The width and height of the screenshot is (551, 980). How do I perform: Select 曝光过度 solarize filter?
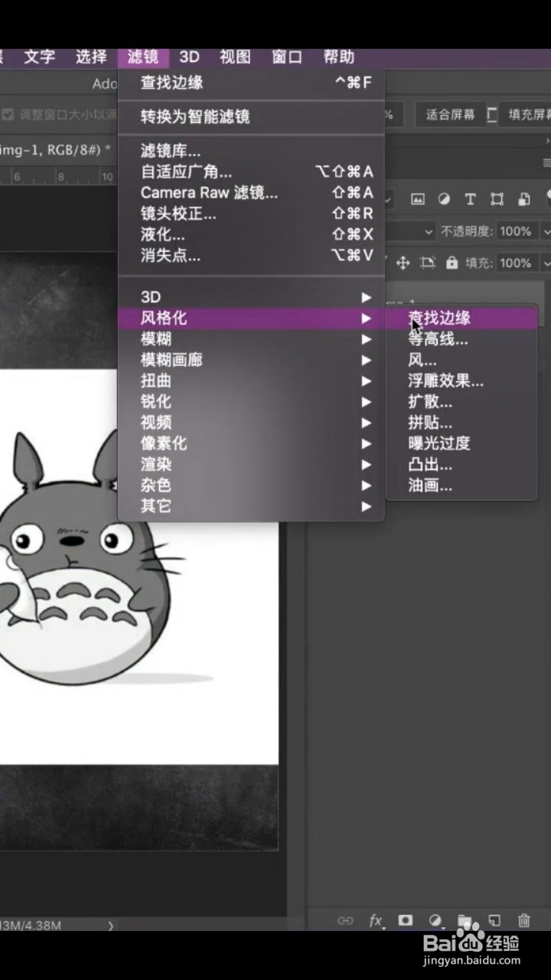tap(461, 443)
